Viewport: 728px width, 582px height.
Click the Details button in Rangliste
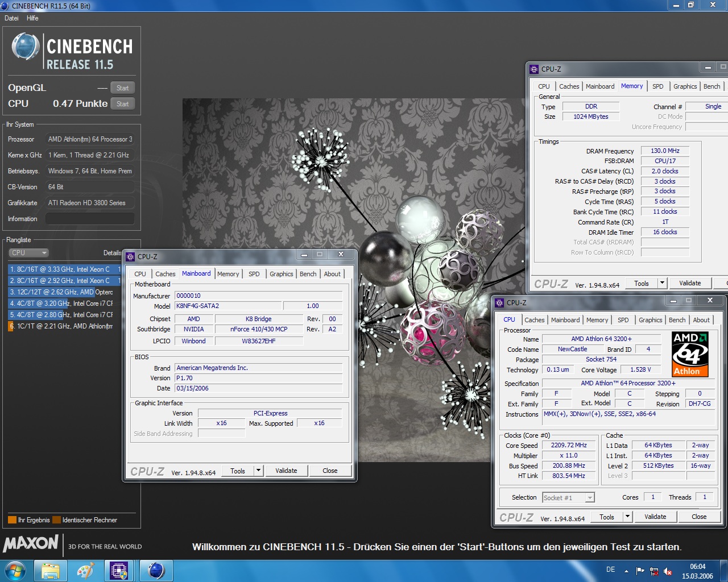click(112, 253)
